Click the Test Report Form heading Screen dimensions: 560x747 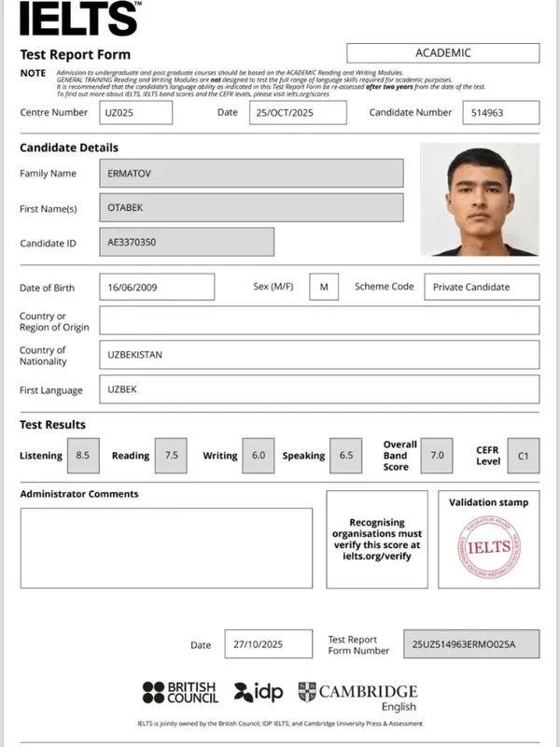point(76,54)
